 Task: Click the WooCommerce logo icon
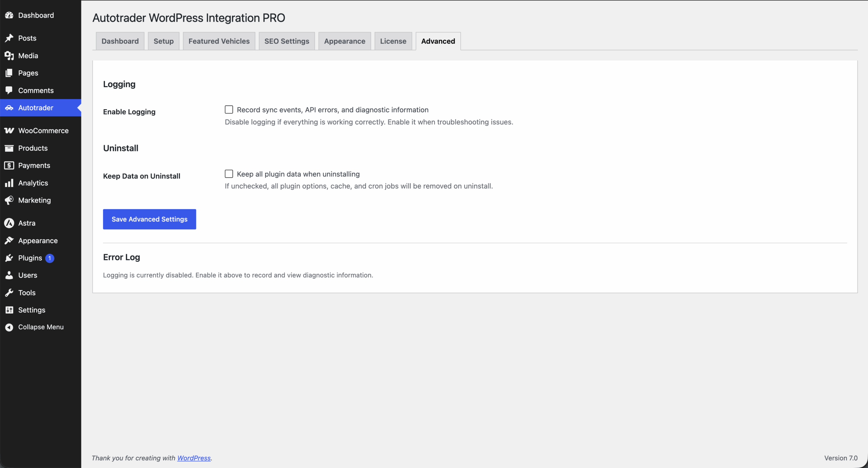[x=9, y=131]
